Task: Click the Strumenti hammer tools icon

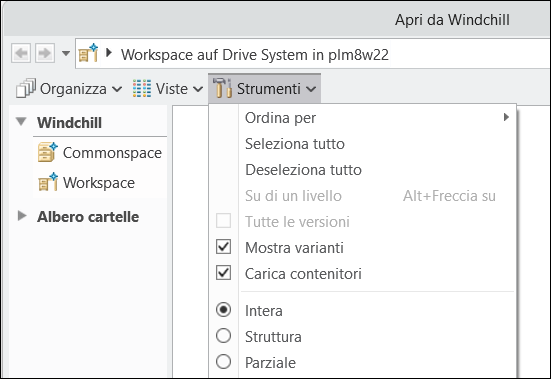Action: click(x=222, y=88)
